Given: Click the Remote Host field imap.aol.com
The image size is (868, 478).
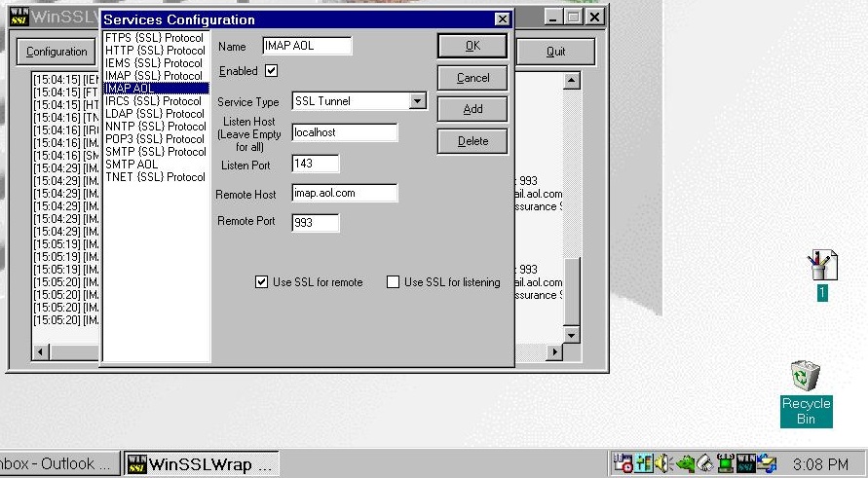Looking at the screenshot, I should pos(344,193).
